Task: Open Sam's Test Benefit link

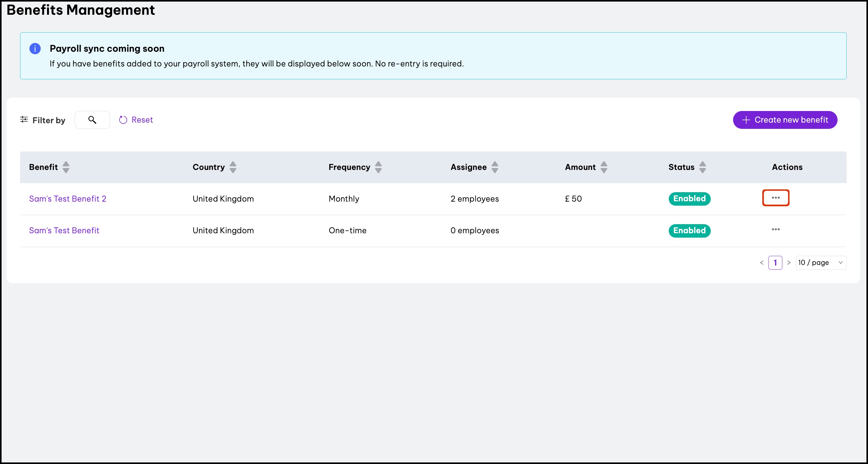Action: 64,231
